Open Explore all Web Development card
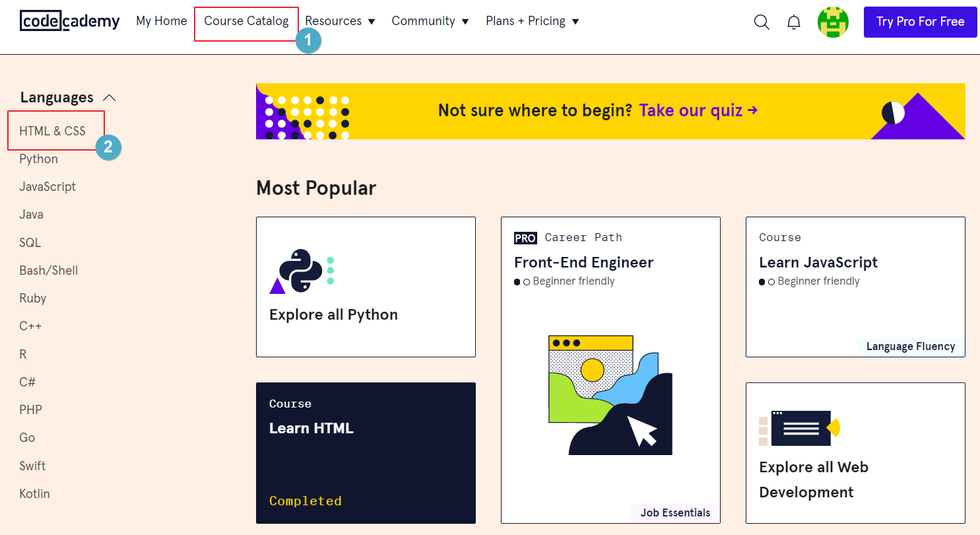 coord(855,453)
